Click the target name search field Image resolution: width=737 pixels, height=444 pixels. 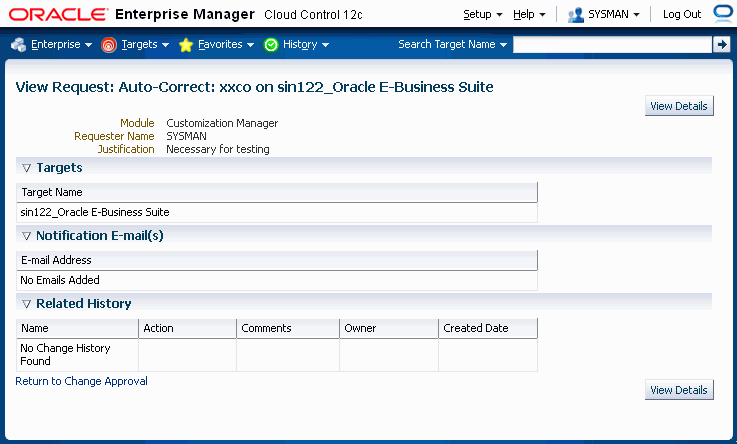(x=612, y=45)
